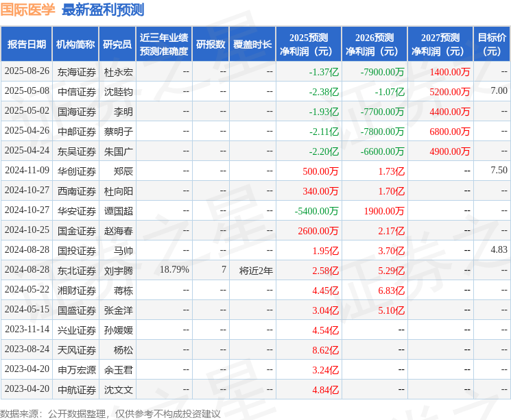The height and width of the screenshot is (420, 511).
Task: Click institution 申万宏源
Action: [x=77, y=370]
